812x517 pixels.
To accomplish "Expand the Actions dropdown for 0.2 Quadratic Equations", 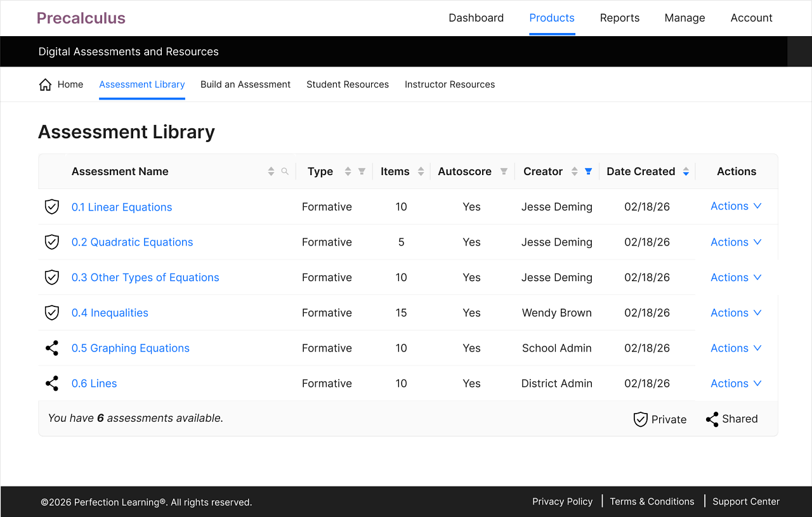I will click(736, 242).
